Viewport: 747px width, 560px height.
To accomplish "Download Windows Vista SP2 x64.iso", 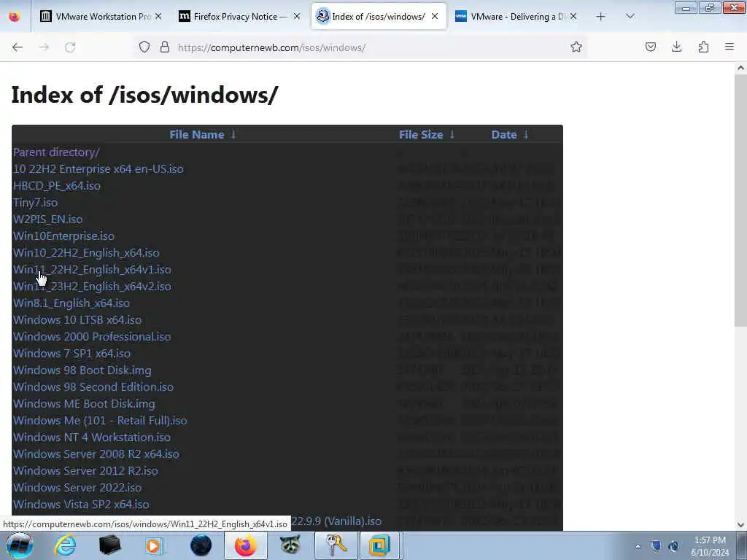I will pyautogui.click(x=81, y=505).
